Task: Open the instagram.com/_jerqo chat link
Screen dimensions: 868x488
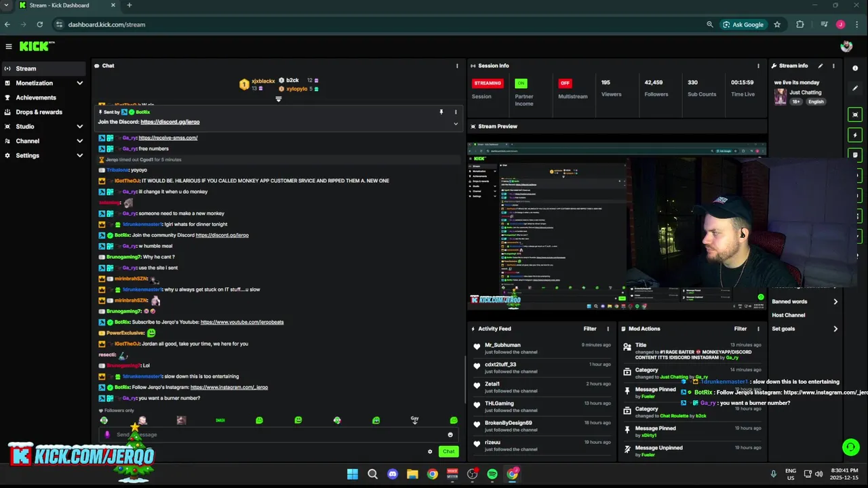Action: pos(229,387)
